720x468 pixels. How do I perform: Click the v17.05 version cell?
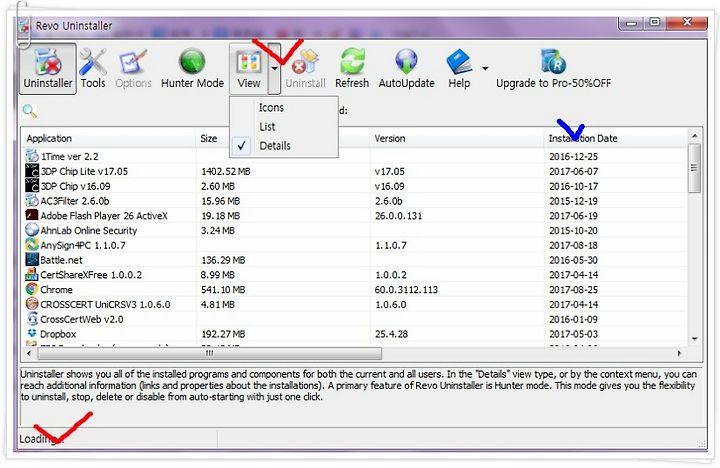click(389, 171)
